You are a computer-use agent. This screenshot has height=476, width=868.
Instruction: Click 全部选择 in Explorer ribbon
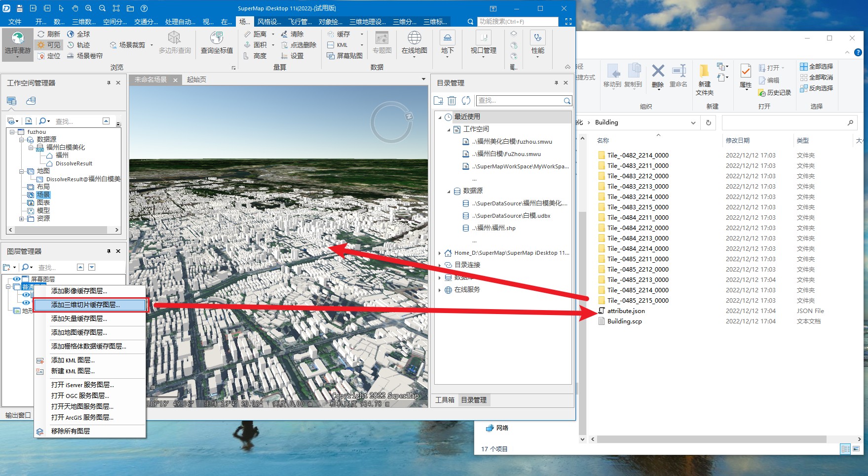point(816,66)
